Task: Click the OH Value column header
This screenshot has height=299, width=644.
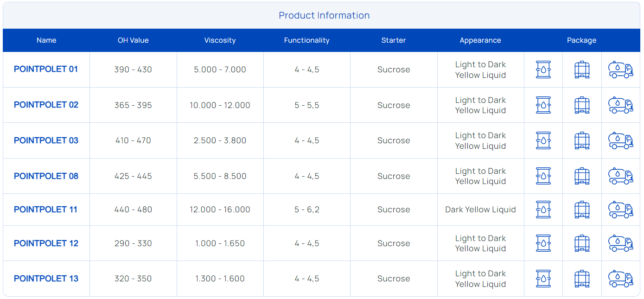Action: click(x=133, y=40)
